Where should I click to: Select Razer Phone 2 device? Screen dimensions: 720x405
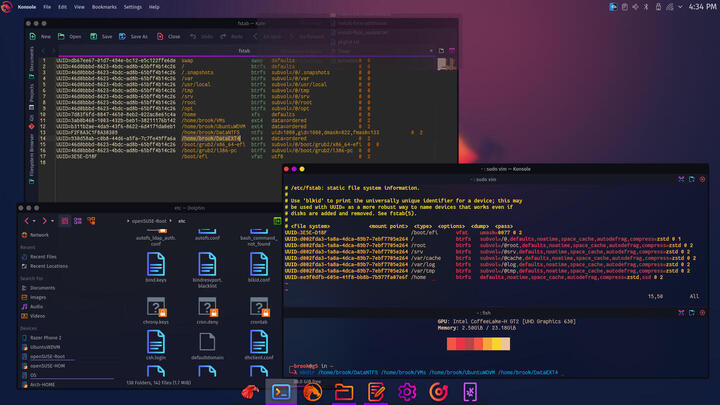point(41,338)
